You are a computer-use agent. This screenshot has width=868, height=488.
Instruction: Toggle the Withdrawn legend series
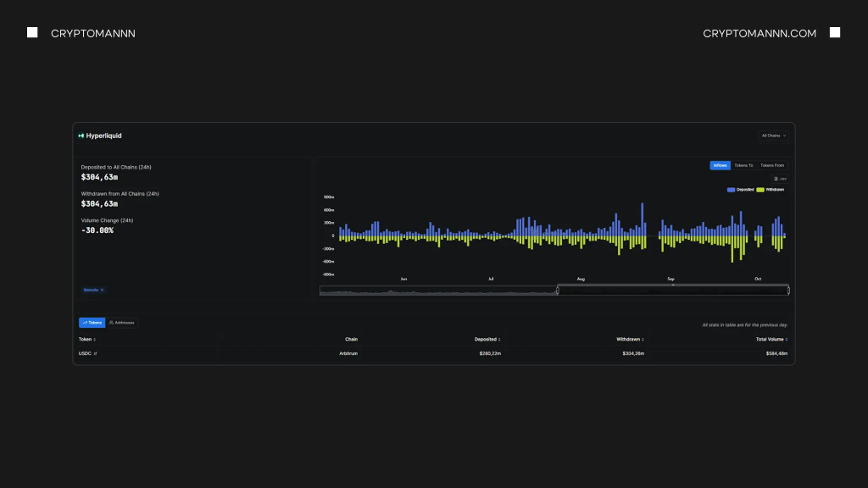[770, 190]
